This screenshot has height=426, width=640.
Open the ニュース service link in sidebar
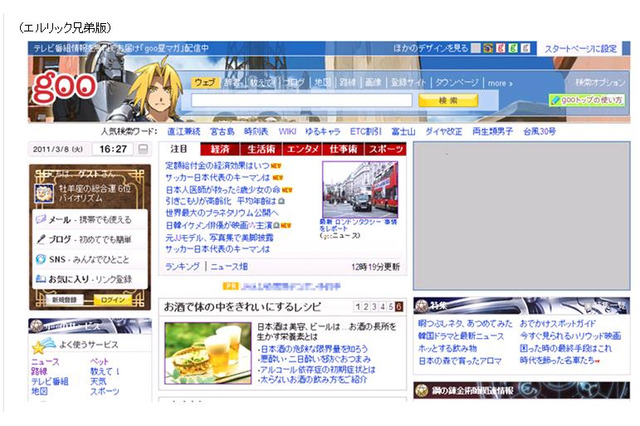point(45,362)
